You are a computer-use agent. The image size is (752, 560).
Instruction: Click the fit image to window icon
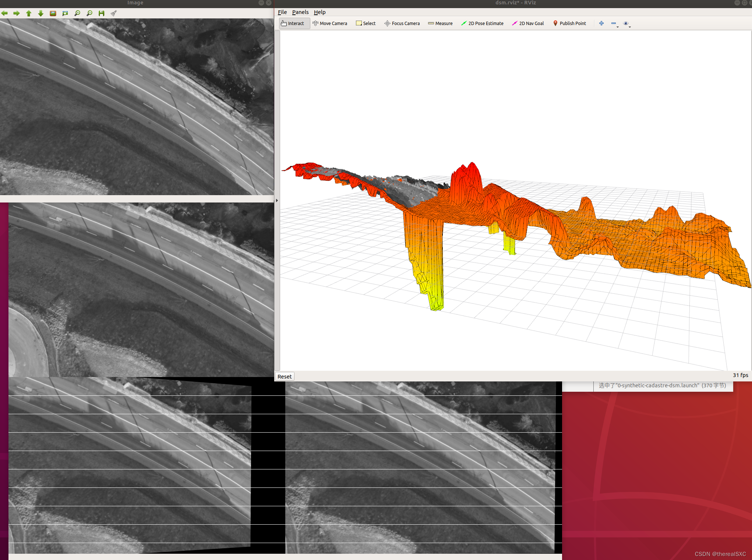[65, 13]
